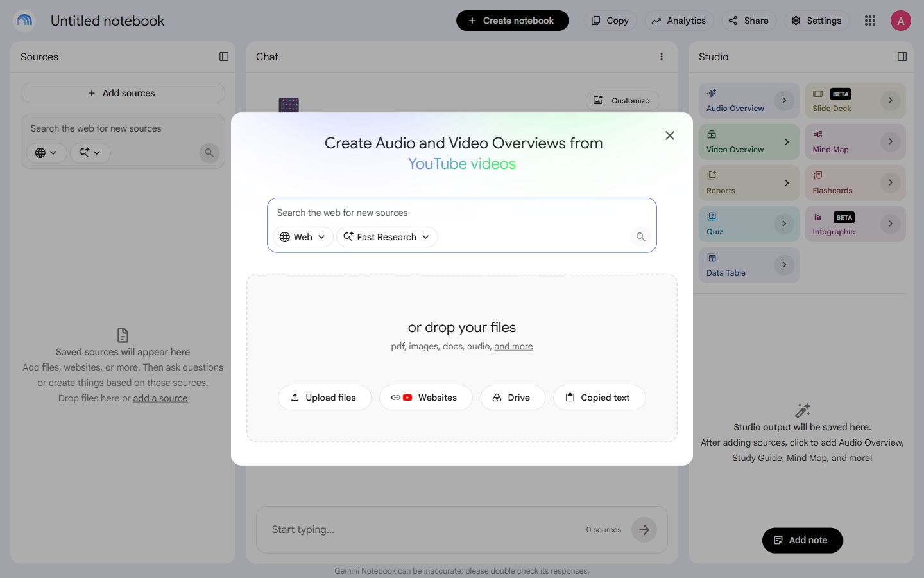924x578 pixels.
Task: Click Add sources in Sources panel
Action: click(123, 93)
